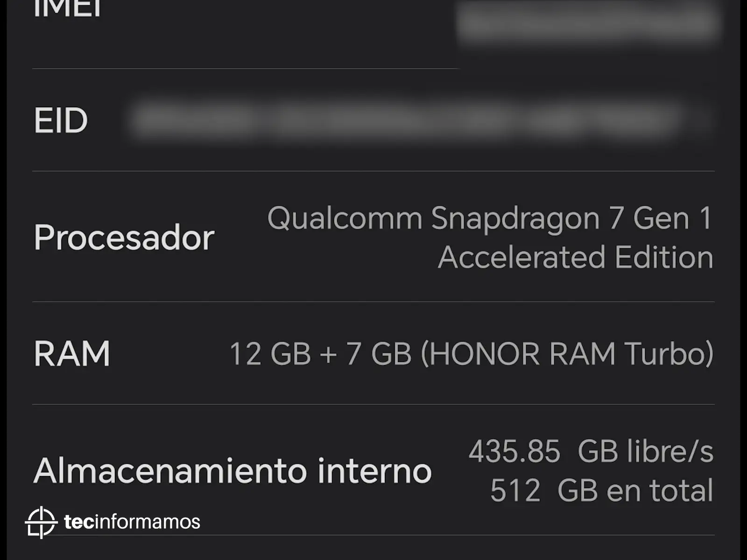The height and width of the screenshot is (560, 747).
Task: Click the RAM label
Action: pyautogui.click(x=72, y=354)
